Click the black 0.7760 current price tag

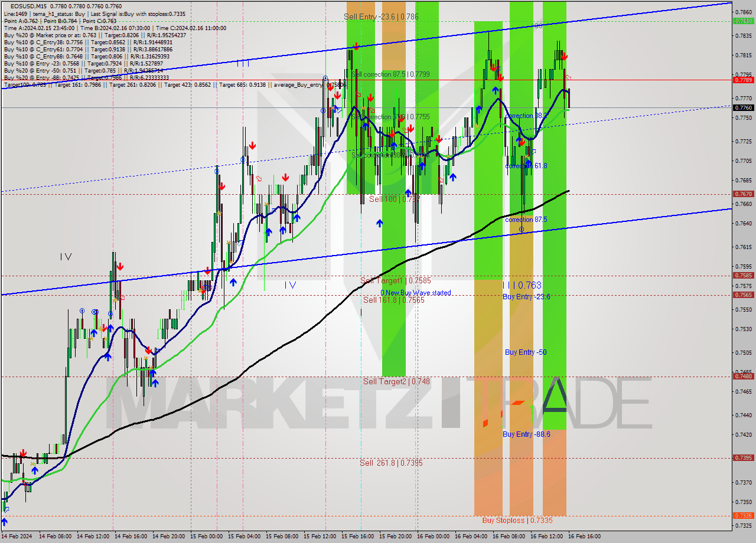click(743, 108)
